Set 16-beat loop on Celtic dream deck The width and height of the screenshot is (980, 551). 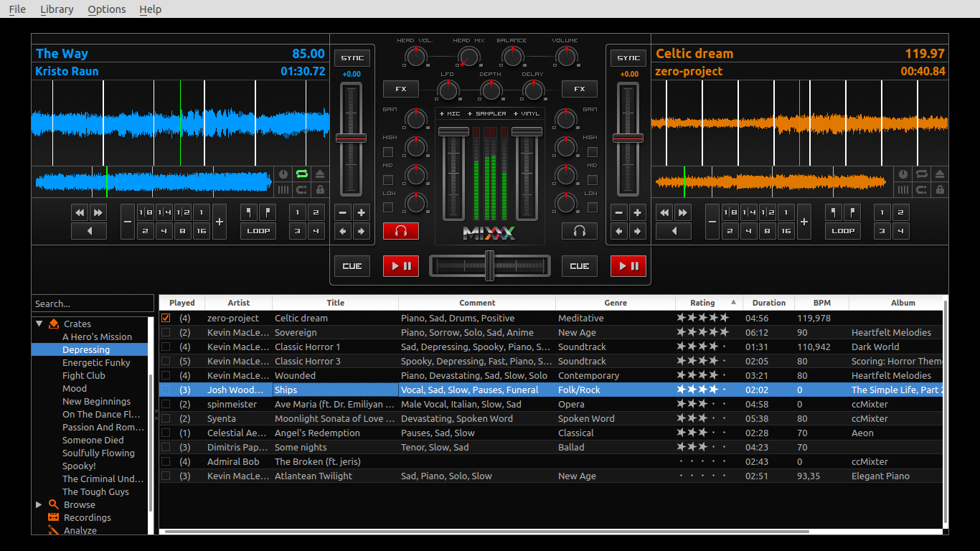tap(786, 231)
